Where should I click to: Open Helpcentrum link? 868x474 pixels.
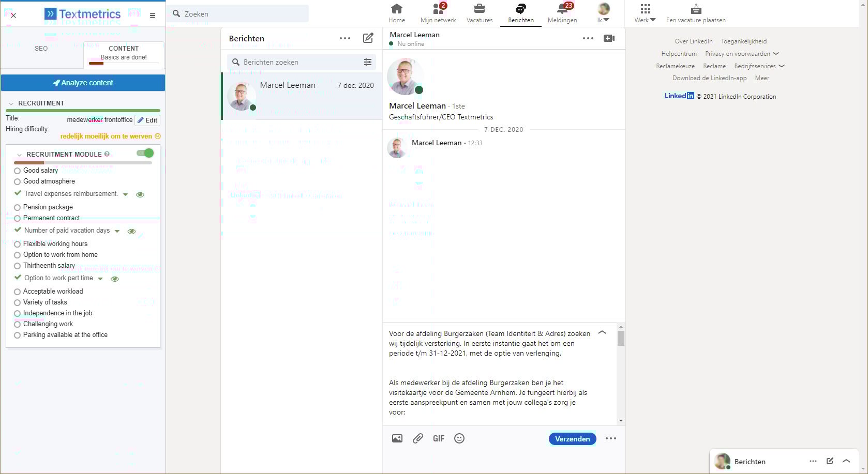(679, 54)
